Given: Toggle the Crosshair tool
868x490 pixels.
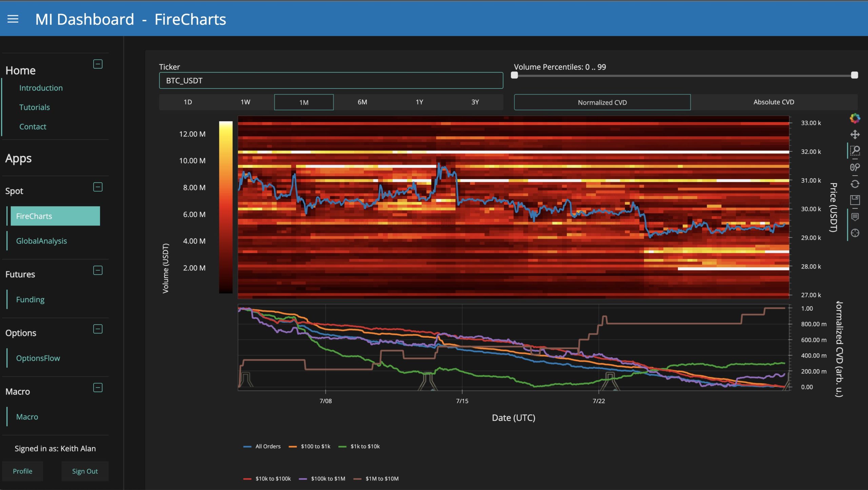Looking at the screenshot, I should pos(855,233).
